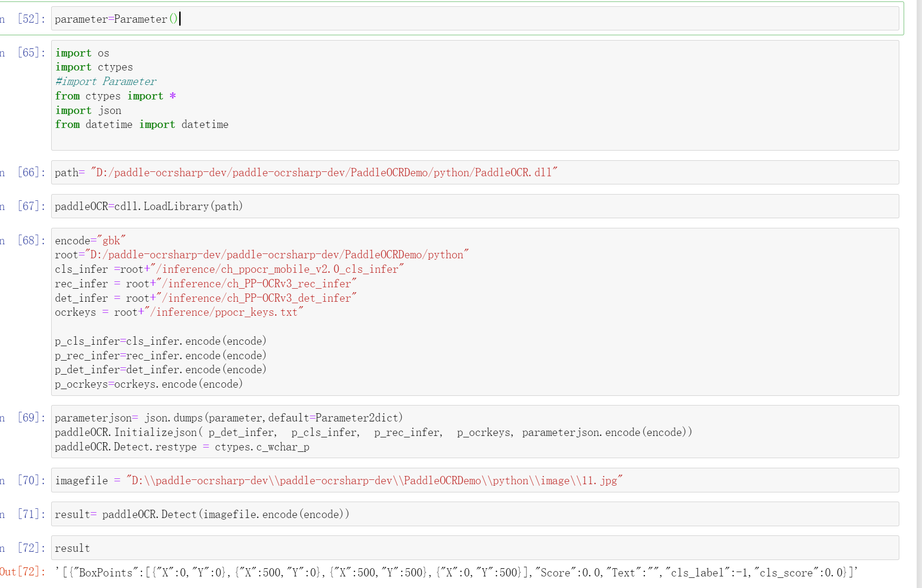Click the p_cls_infer encode line
Screen dimensions: 922x588
161,341
